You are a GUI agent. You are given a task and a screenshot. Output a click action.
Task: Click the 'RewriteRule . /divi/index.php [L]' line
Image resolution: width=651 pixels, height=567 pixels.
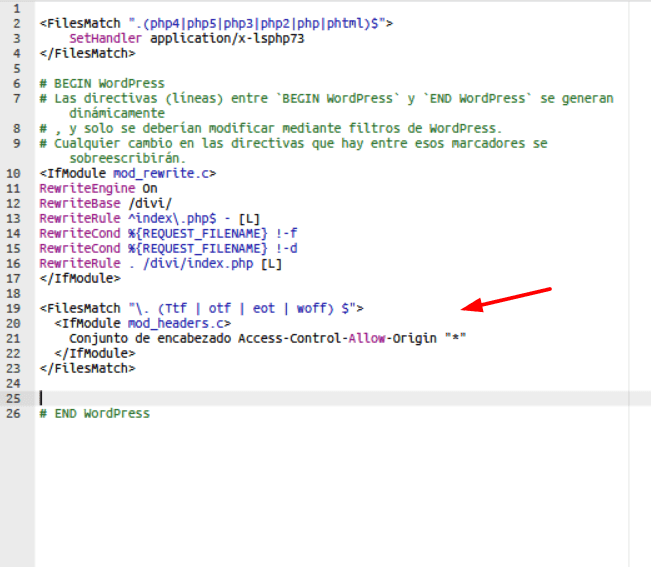[x=161, y=263]
